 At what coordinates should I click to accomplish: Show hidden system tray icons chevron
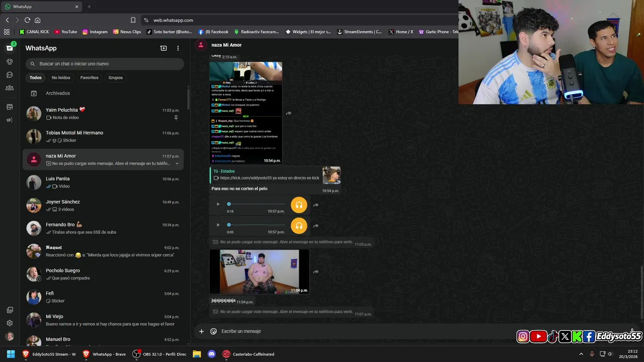point(582,354)
